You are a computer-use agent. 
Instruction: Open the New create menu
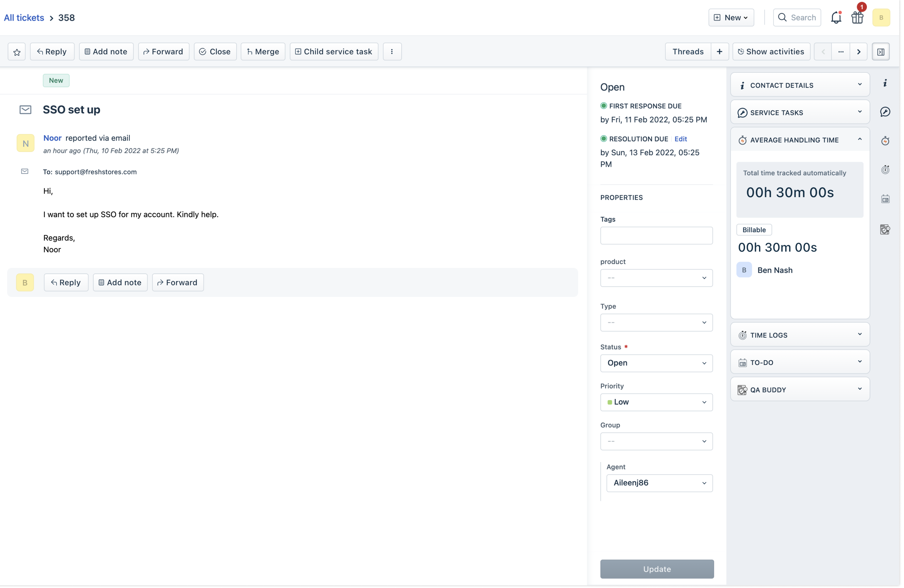point(731,17)
